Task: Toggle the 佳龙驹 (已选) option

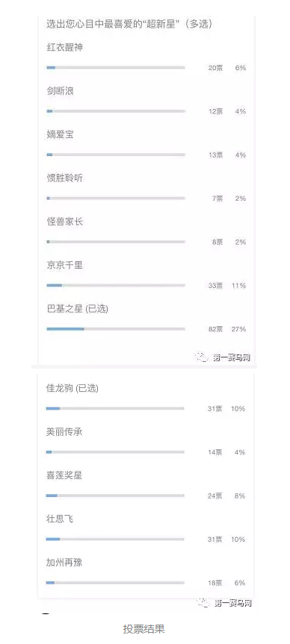Action: (146, 398)
